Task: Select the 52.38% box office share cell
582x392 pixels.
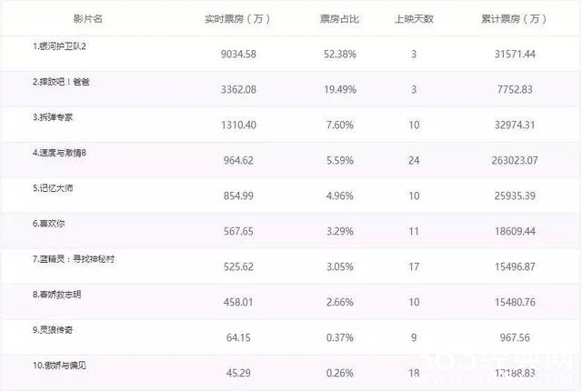Action: [337, 55]
